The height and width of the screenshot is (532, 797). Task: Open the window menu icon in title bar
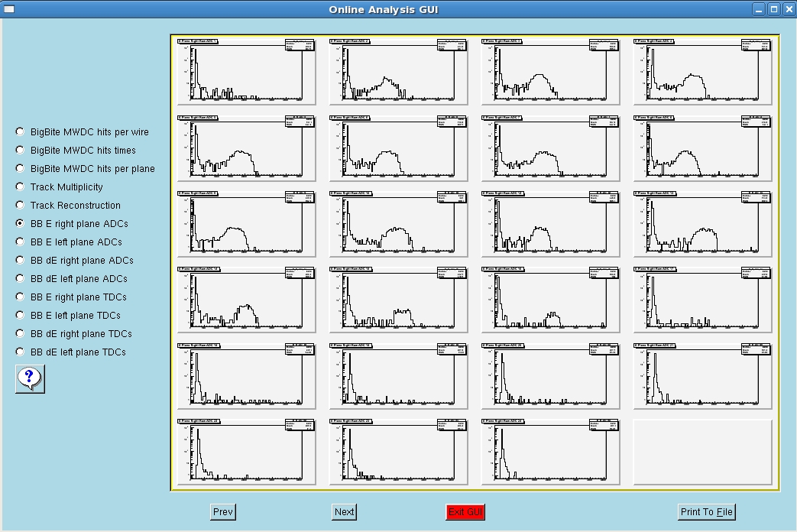8,9
